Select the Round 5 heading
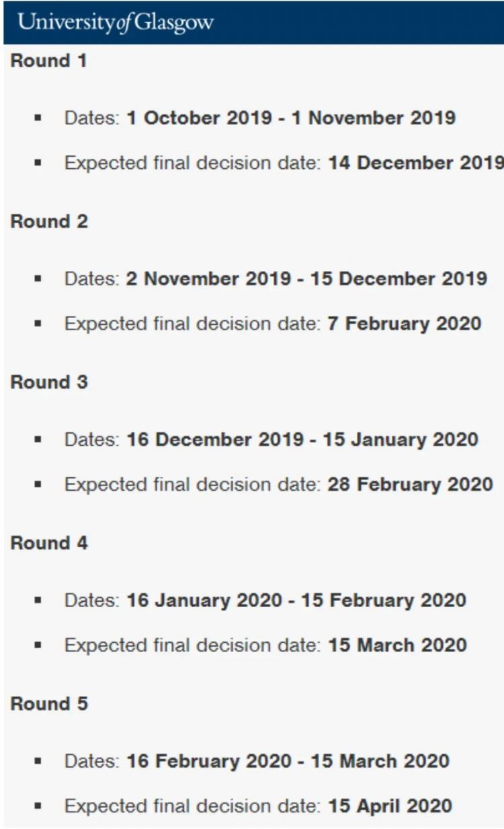This screenshot has width=504, height=829. pyautogui.click(x=49, y=704)
